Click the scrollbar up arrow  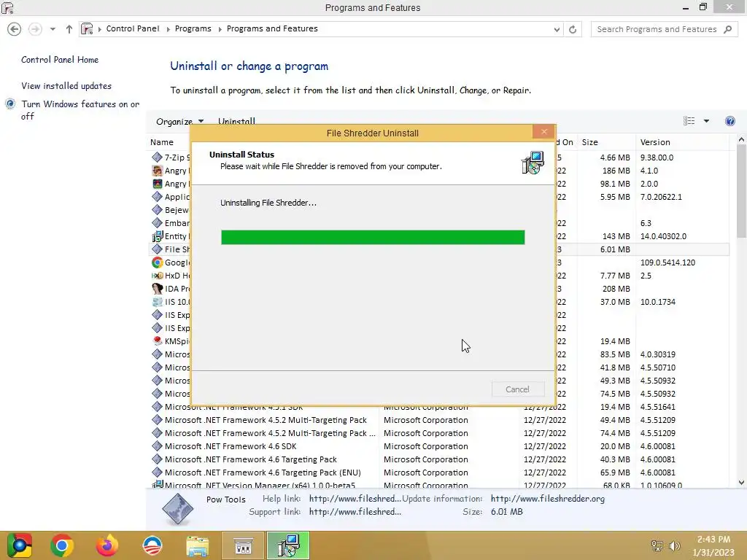click(741, 139)
